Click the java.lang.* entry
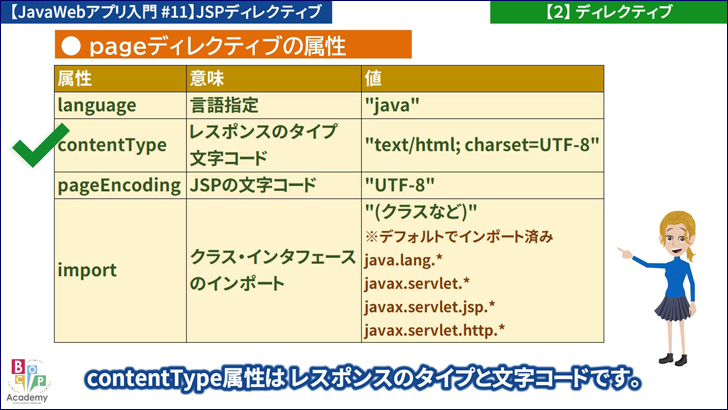This screenshot has height=410, width=728. [401, 260]
